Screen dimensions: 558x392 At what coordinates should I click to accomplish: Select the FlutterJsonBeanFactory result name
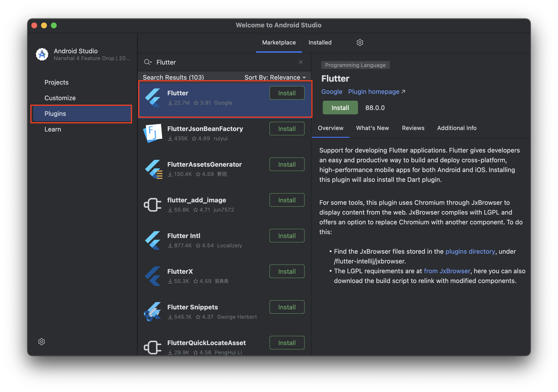pyautogui.click(x=205, y=129)
